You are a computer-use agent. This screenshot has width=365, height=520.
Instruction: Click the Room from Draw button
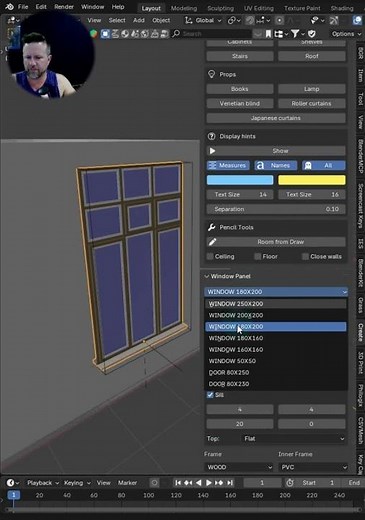click(276, 242)
